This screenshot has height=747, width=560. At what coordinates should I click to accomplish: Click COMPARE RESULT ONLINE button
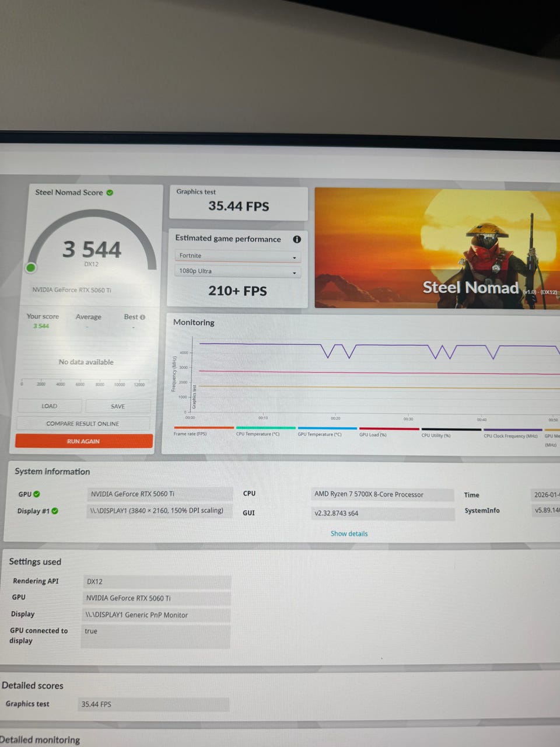(83, 424)
